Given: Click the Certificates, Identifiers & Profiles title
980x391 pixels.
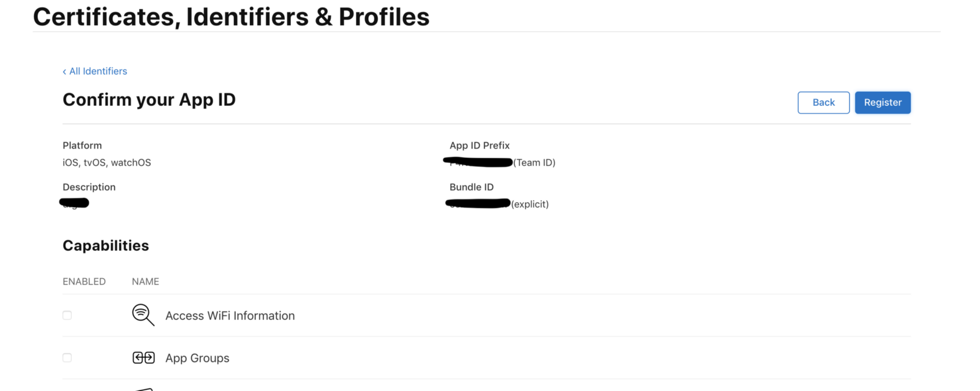Looking at the screenshot, I should click(231, 17).
